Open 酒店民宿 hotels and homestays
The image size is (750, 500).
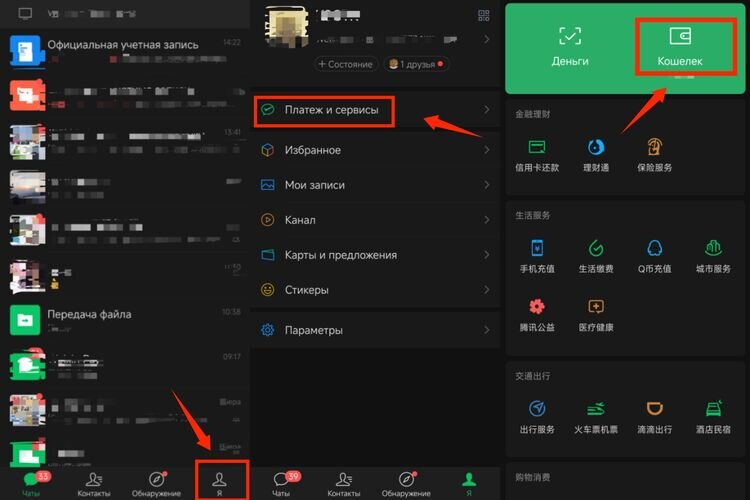tap(713, 417)
